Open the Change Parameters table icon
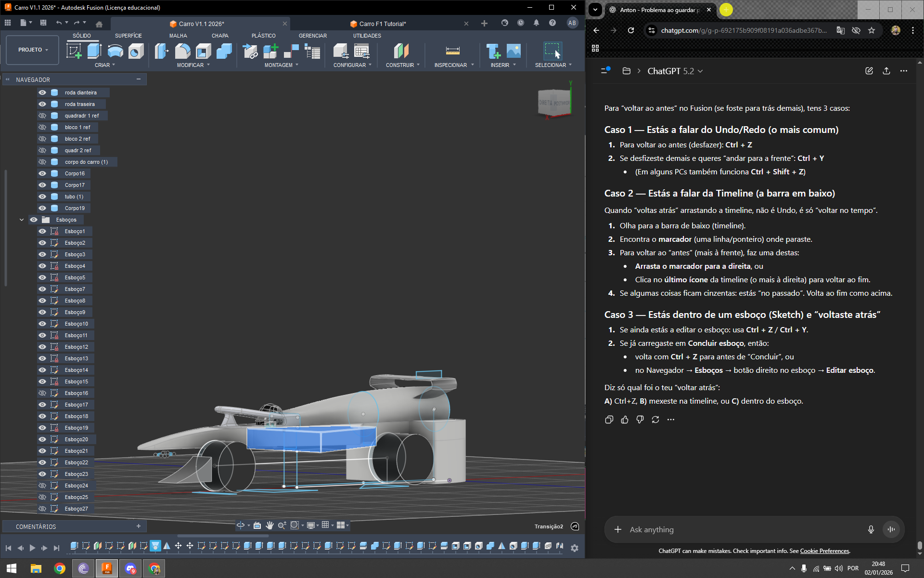The height and width of the screenshot is (578, 924). [x=361, y=51]
